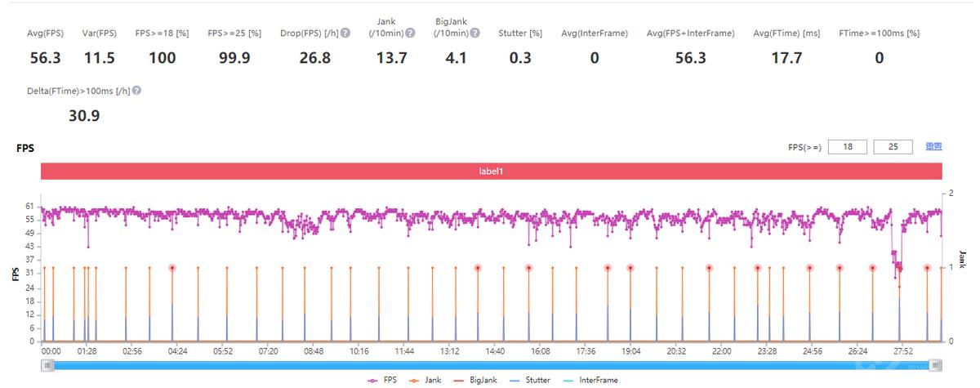The height and width of the screenshot is (388, 980).
Task: Open help icon next to Drop(FPS) [/h]
Action: point(346,33)
